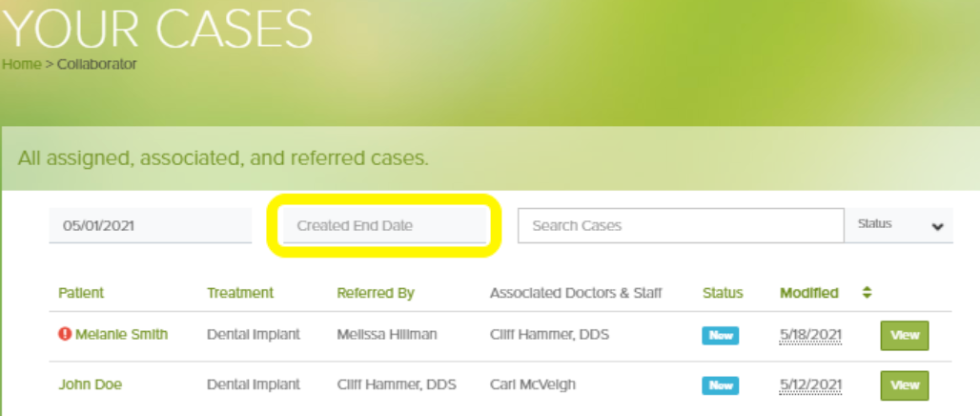Sort cases by Referred By column
Screen dimensions: 980x416
376,293
